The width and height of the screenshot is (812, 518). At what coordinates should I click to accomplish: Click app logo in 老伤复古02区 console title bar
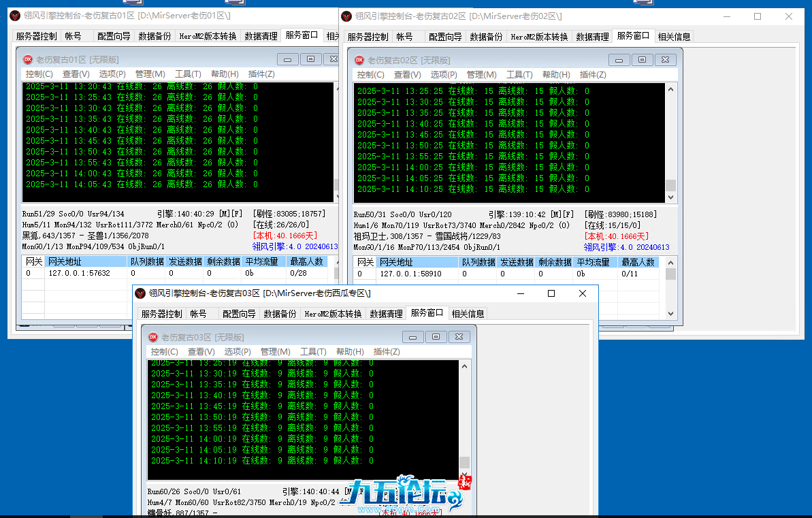click(347, 16)
